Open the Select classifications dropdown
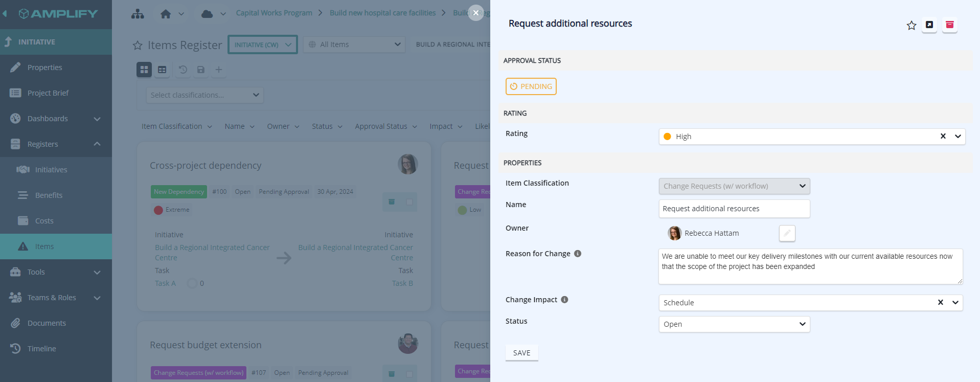 [x=204, y=95]
